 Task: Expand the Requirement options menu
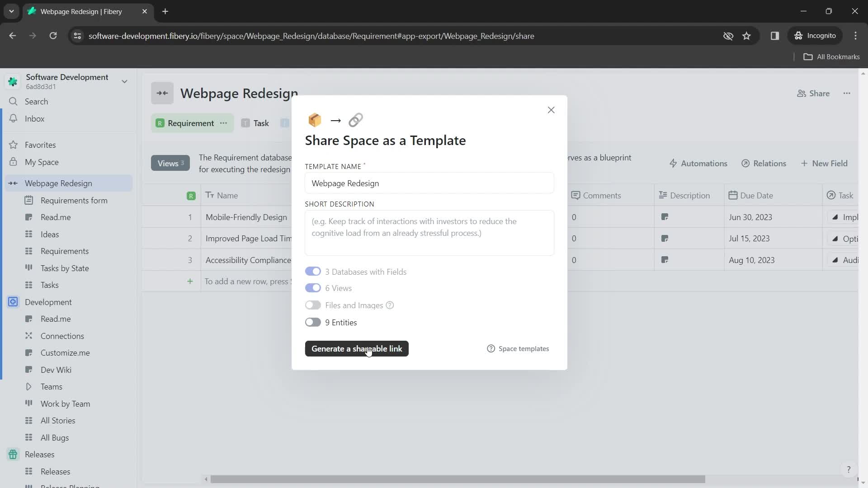225,123
